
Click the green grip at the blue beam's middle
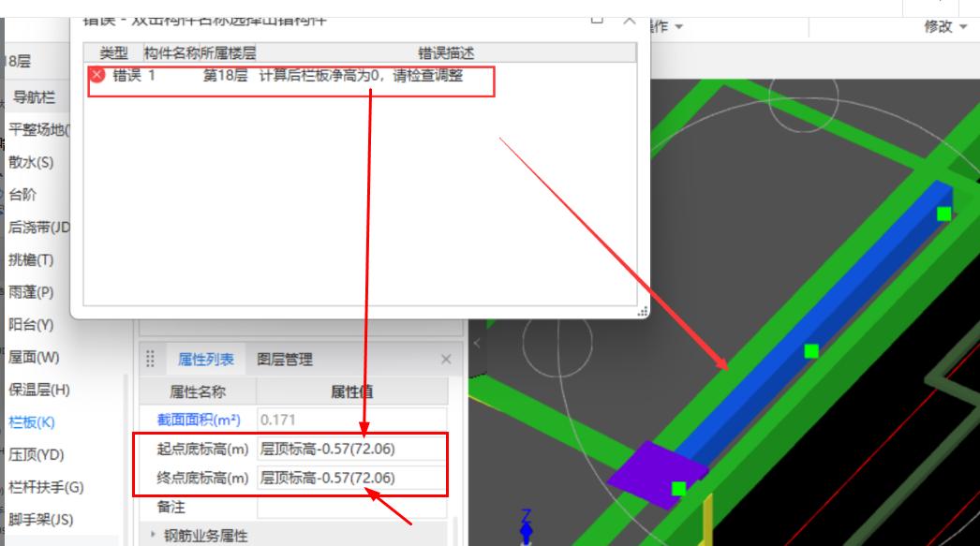(811, 351)
